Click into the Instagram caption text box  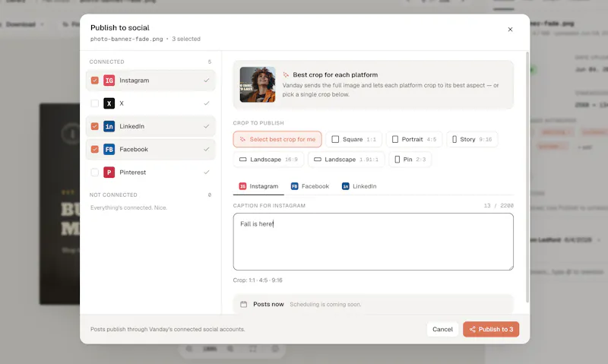[373, 242]
